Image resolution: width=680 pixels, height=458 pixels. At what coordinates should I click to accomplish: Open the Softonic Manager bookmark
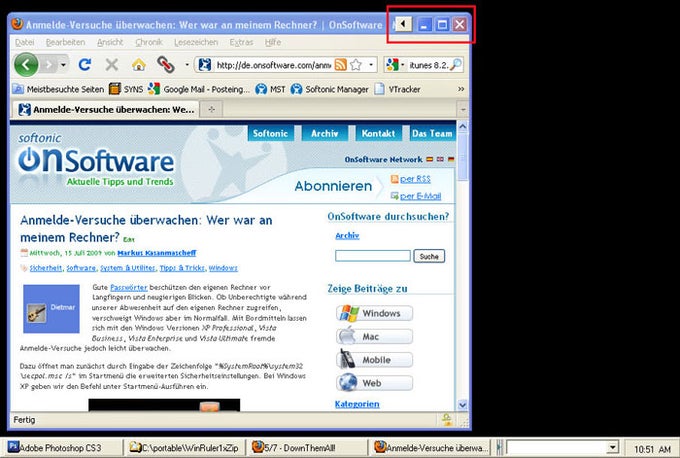pos(329,89)
